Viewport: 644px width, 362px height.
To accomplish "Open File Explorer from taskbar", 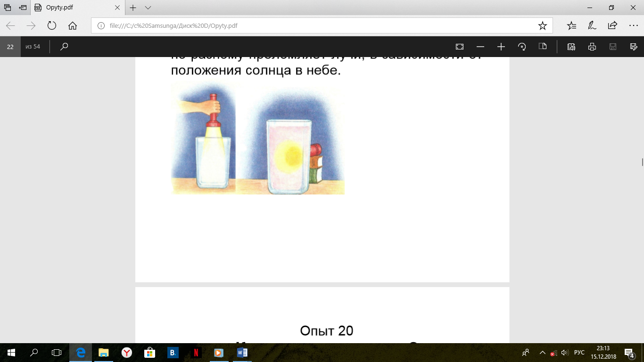I will (103, 353).
